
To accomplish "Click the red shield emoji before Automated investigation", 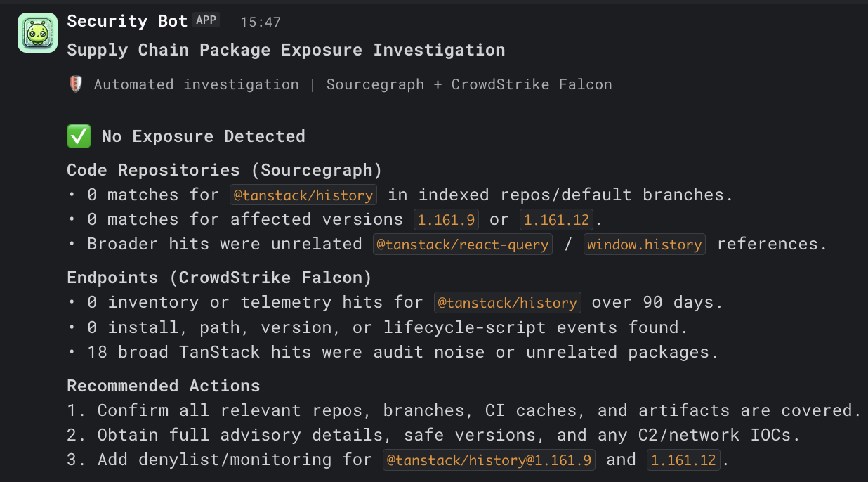I will tap(76, 84).
